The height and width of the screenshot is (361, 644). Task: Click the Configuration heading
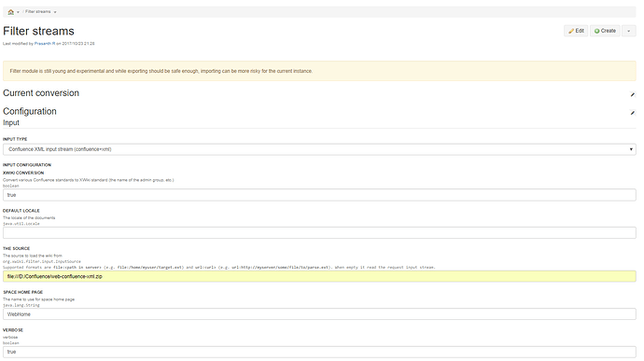click(x=30, y=111)
